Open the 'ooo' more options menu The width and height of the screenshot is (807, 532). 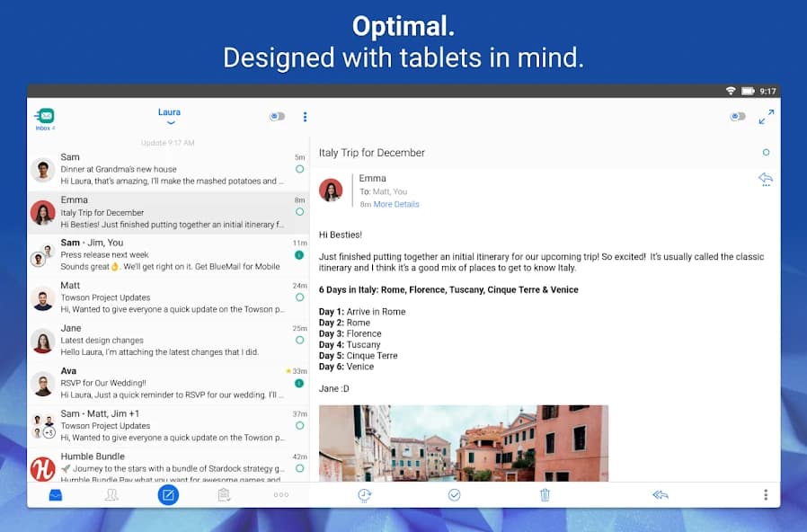(x=280, y=495)
